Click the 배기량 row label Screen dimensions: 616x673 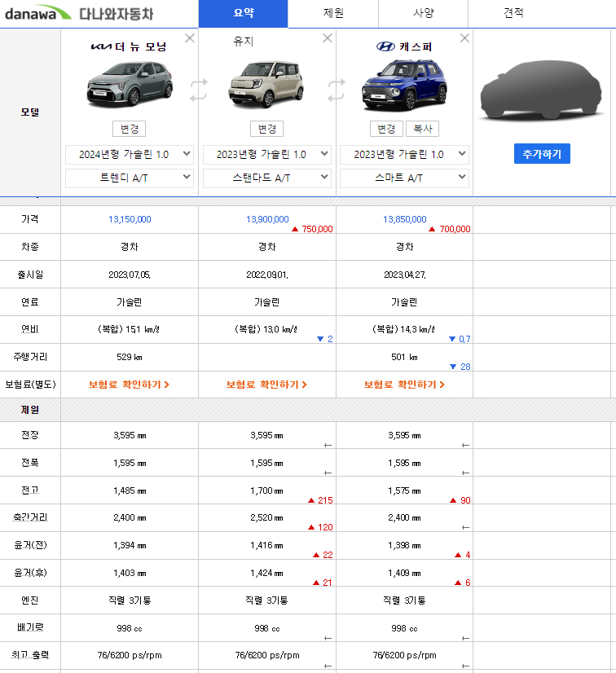(x=30, y=627)
